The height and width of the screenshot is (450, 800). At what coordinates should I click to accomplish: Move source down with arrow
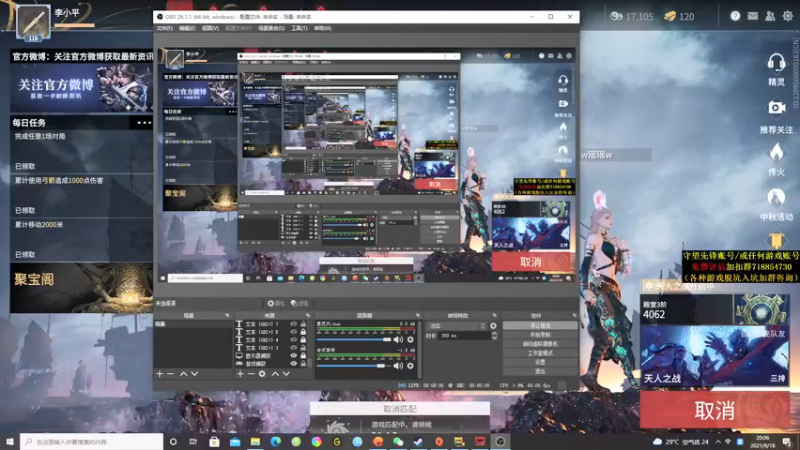(286, 374)
